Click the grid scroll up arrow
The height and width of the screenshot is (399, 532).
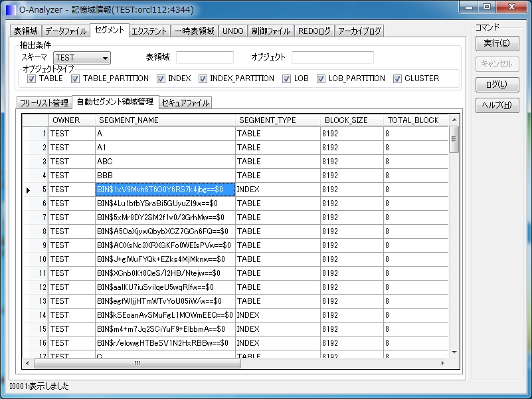(x=454, y=119)
